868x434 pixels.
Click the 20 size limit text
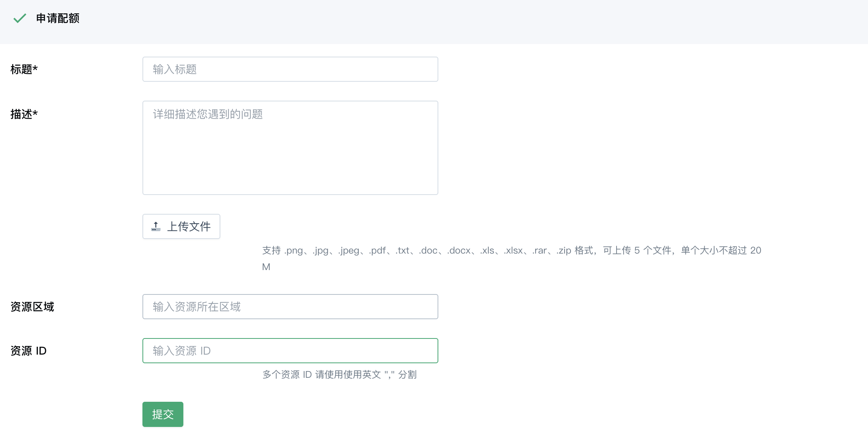[x=755, y=250]
